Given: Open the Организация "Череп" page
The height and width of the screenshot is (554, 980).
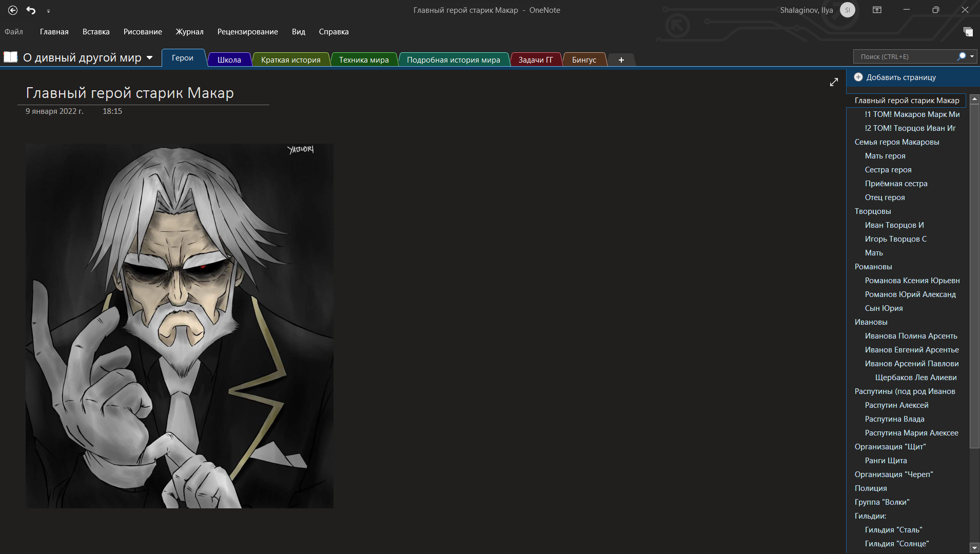Looking at the screenshot, I should [x=893, y=474].
